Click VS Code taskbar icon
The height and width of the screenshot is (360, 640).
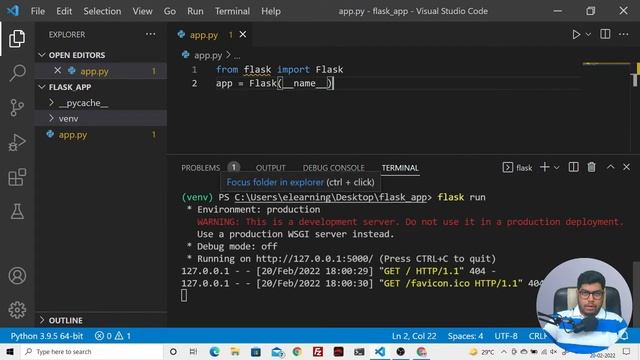pyautogui.click(x=380, y=351)
